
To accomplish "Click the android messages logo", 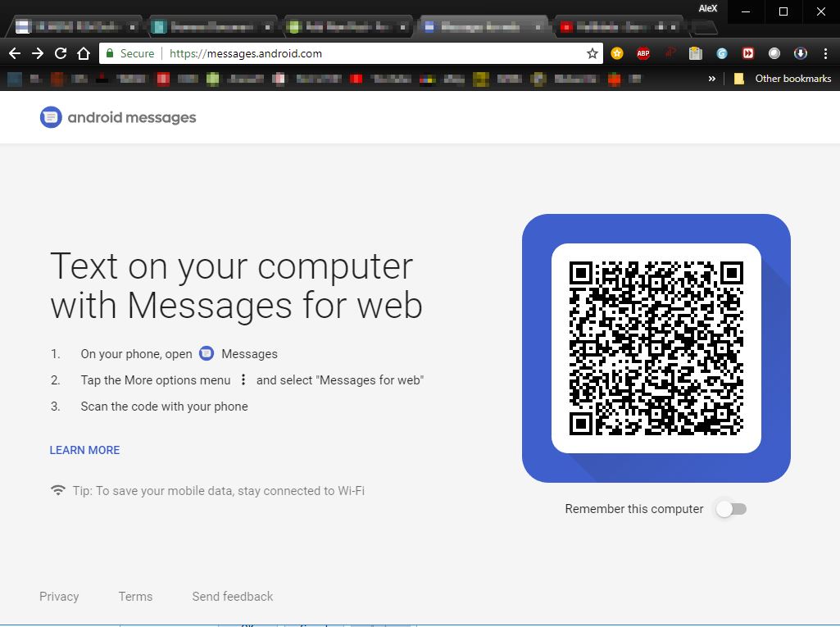I will (118, 117).
